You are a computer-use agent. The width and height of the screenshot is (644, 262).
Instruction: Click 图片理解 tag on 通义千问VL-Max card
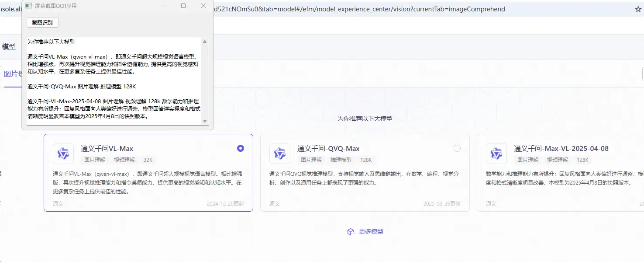tap(95, 160)
